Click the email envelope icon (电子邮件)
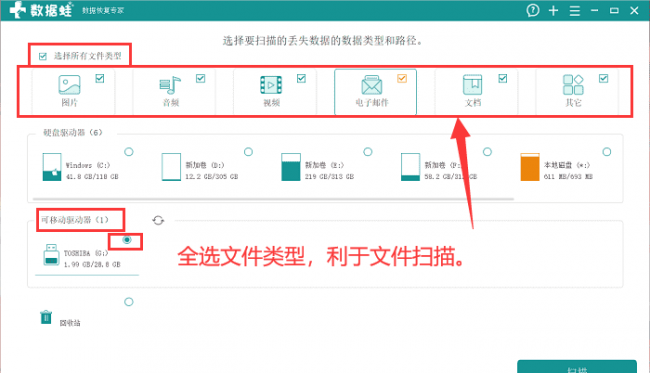Screen dimensions: 650x373 (371, 85)
